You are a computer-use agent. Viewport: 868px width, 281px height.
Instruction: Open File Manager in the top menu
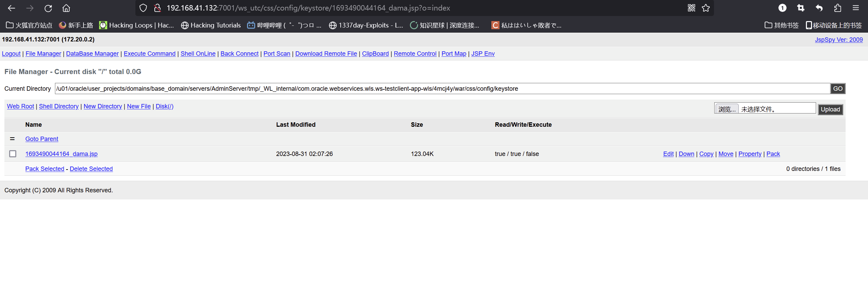[x=43, y=54]
